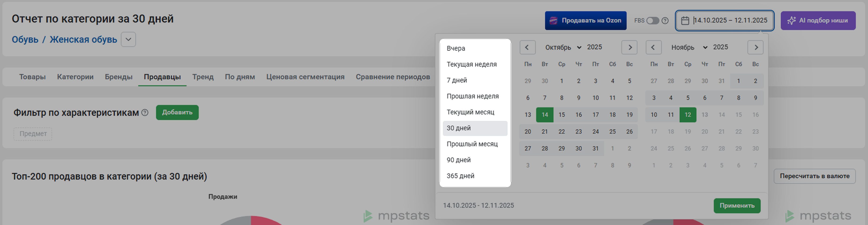Click the FBS help question mark icon
Screen dimensions: 868x225
point(665,21)
